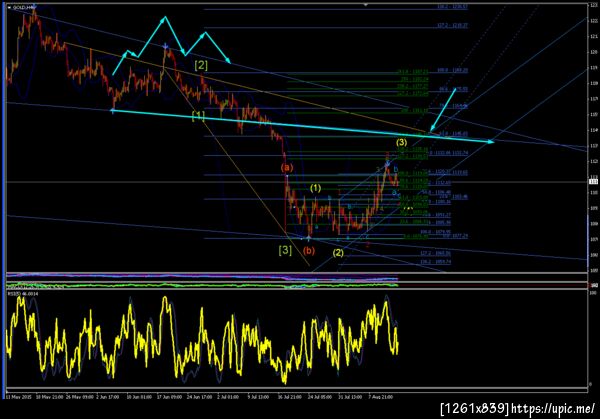Click the GOLD,H4 chart title label

[x=24, y=7]
